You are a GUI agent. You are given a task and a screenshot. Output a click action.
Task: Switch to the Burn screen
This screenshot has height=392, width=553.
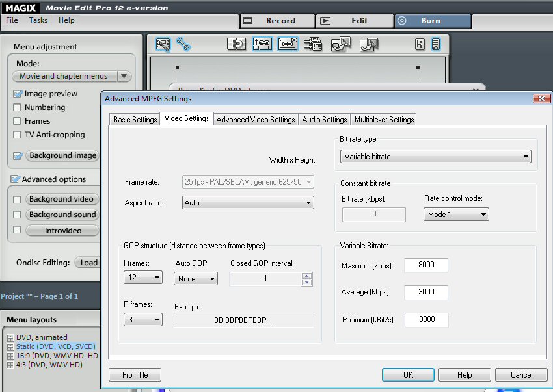433,21
